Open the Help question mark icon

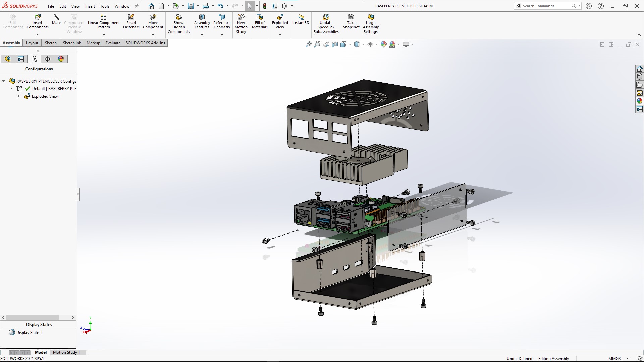pos(601,6)
